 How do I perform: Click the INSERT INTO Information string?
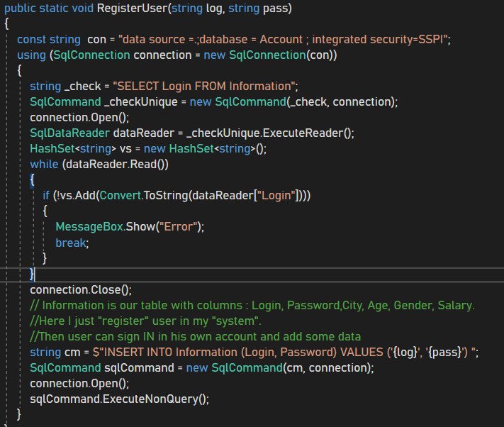(284, 352)
